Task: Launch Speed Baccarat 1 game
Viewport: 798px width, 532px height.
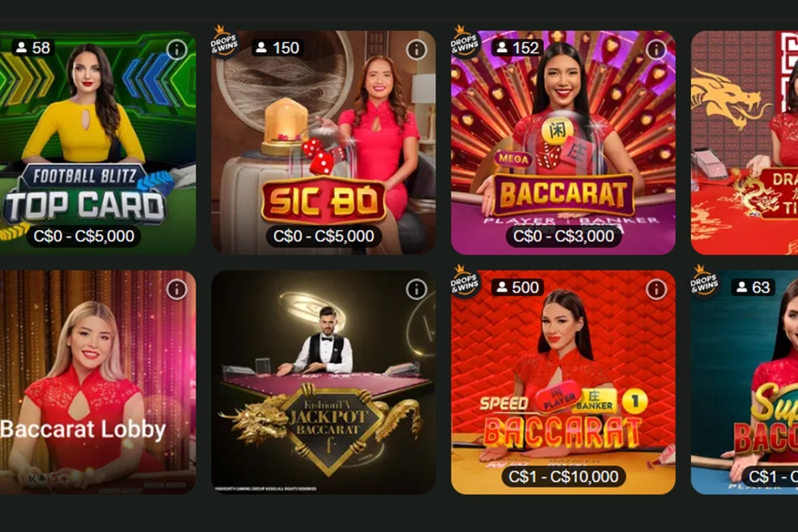Action: click(563, 382)
